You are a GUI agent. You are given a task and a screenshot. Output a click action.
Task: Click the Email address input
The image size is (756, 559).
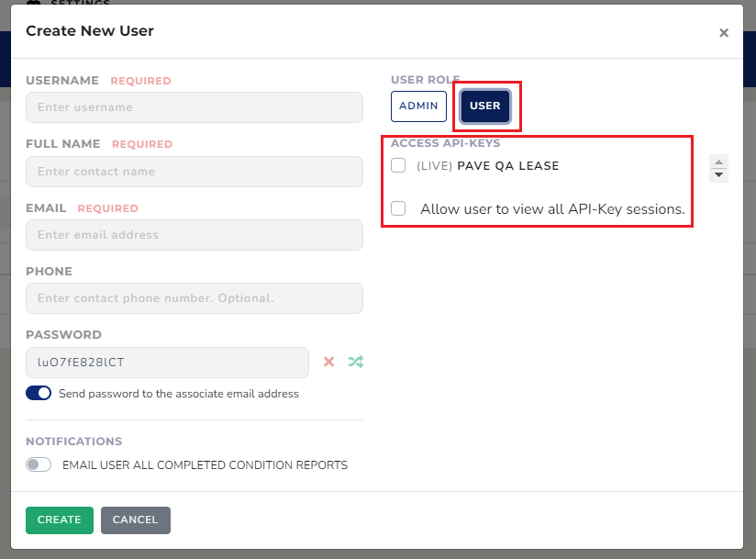click(195, 235)
